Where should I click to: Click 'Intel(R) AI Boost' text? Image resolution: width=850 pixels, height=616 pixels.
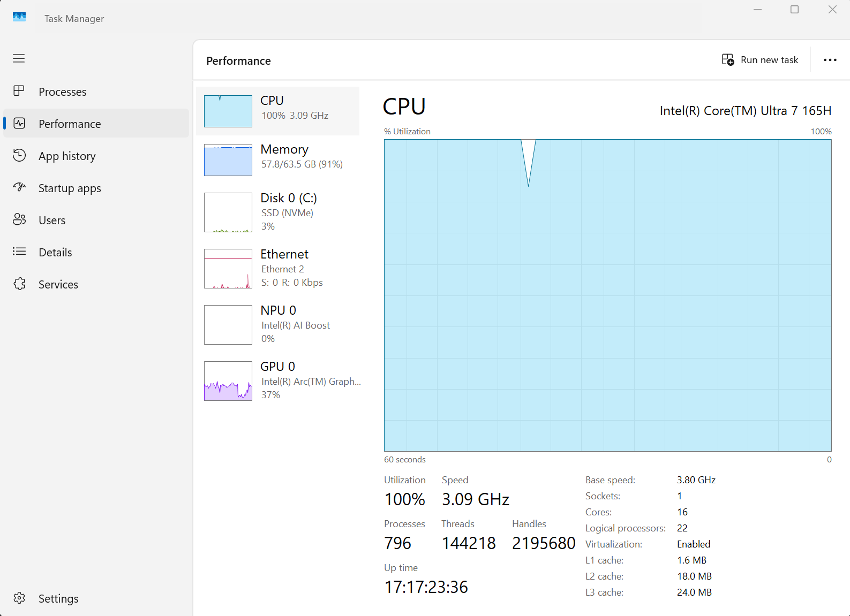(x=296, y=325)
